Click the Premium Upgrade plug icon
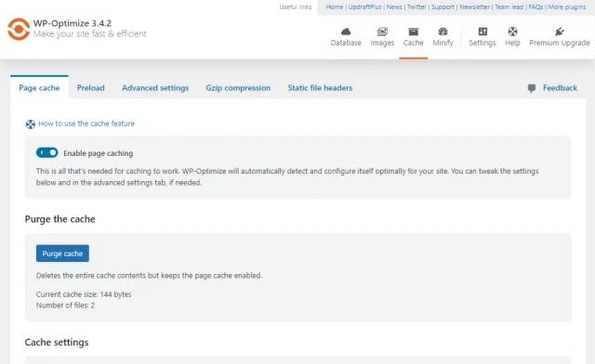Image resolution: width=595 pixels, height=364 pixels. [560, 32]
